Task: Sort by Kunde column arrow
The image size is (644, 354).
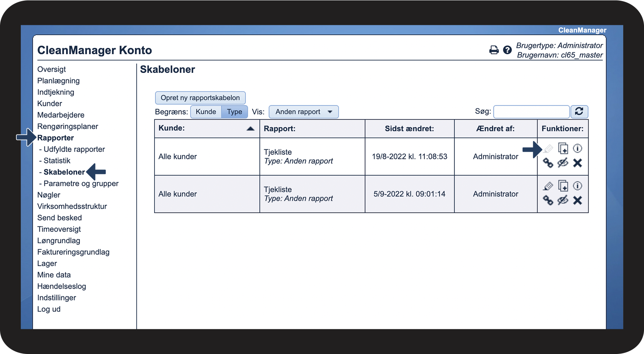Action: 250,128
